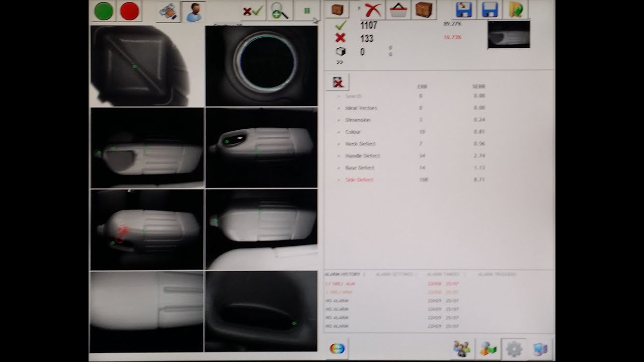Open the group of users icon

coord(461,348)
